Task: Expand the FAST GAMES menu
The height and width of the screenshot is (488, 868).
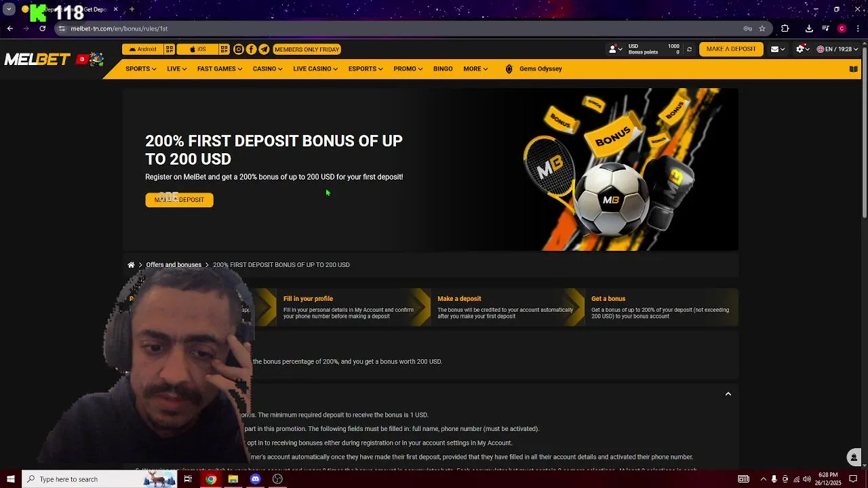Action: click(220, 68)
